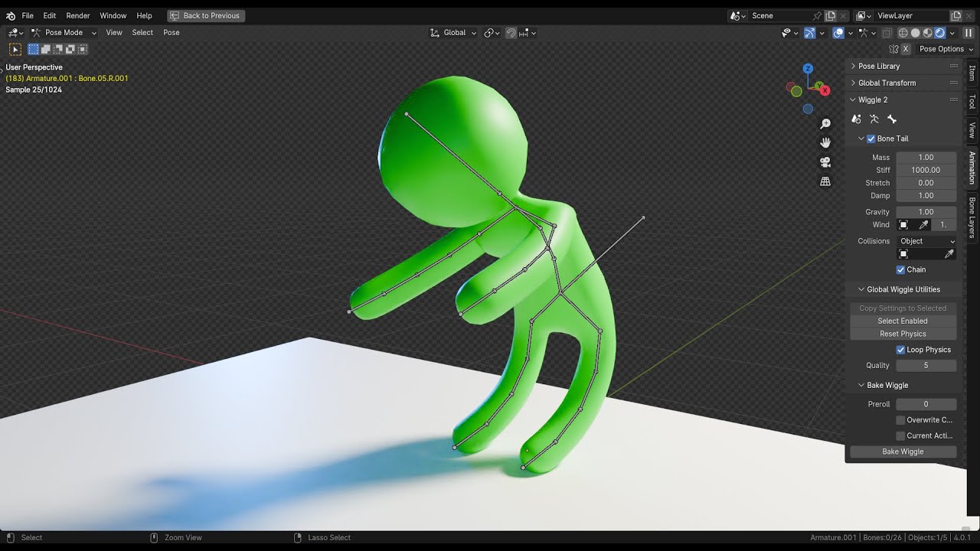Click the pause render preview button
This screenshot has height=551, width=980.
pyautogui.click(x=969, y=33)
